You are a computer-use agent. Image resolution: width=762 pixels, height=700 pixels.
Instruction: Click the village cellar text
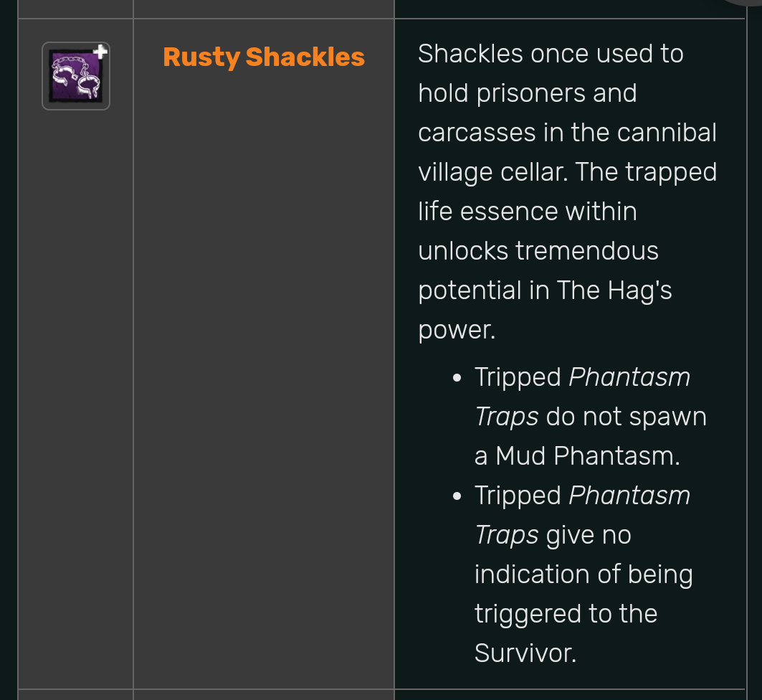492,172
